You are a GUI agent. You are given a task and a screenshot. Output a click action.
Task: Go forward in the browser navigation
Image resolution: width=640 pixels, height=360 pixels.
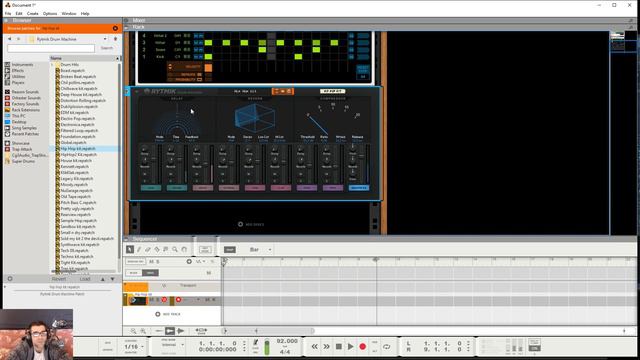[18, 39]
